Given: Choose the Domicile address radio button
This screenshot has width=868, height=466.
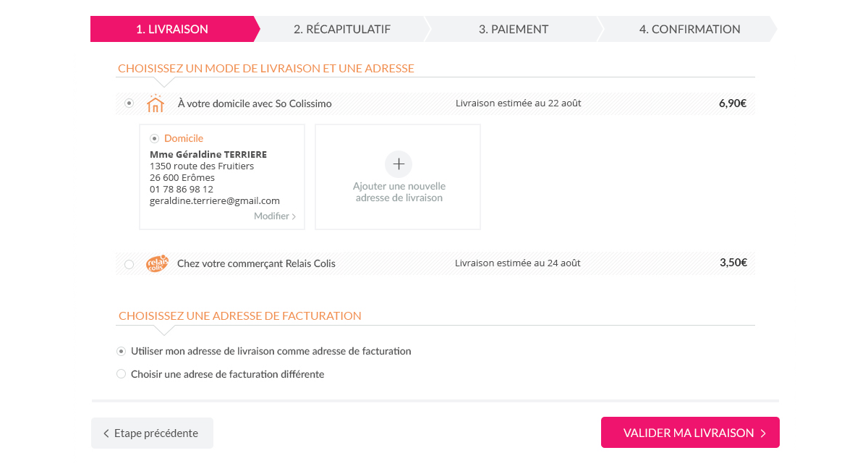Looking at the screenshot, I should (154, 138).
